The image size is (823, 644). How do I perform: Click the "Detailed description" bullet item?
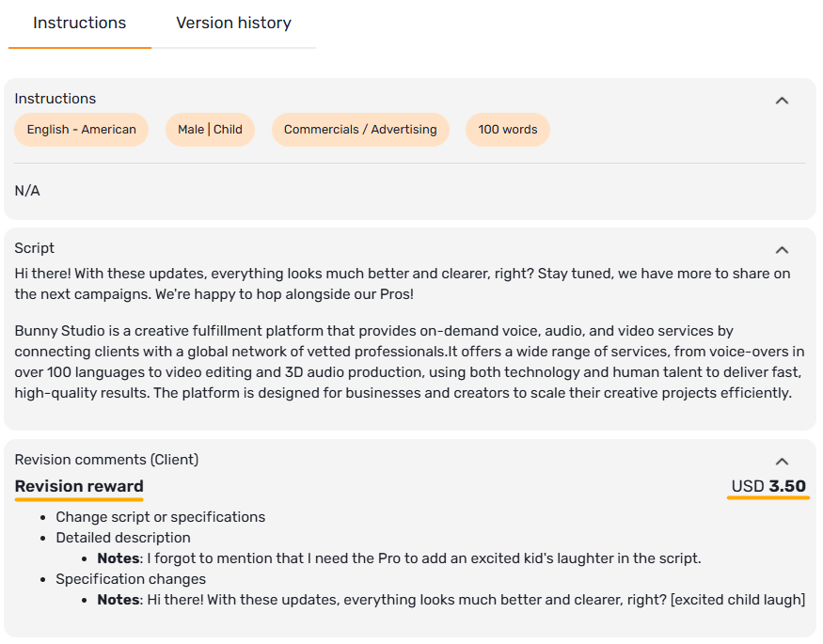pos(123,538)
